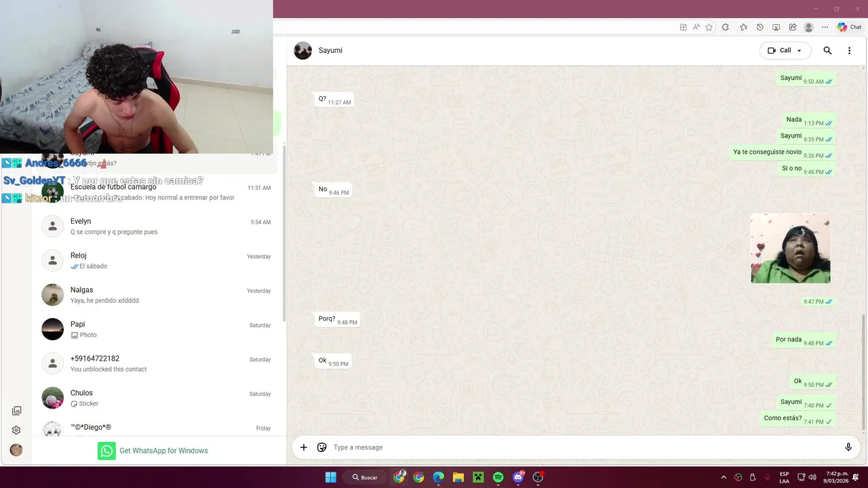Image resolution: width=868 pixels, height=488 pixels.
Task: Click the Nalgas profile picture
Action: tap(53, 295)
